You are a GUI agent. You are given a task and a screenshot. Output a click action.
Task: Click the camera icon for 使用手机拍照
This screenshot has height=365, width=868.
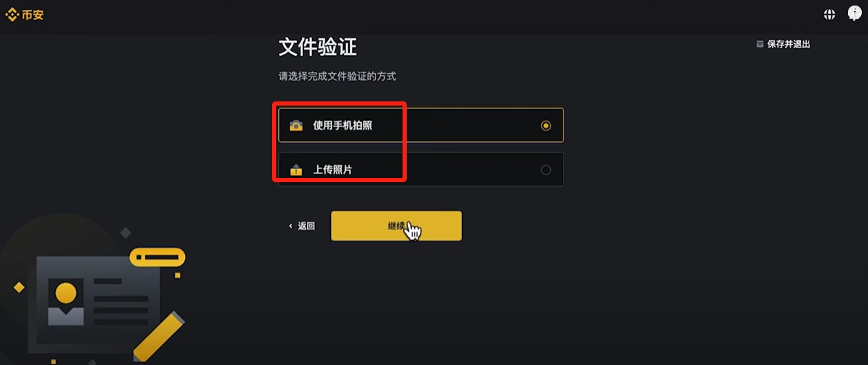coord(296,126)
